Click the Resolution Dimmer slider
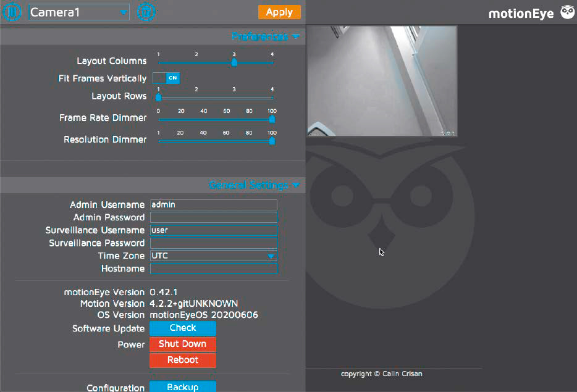Screen dimensions: 577x392 coord(216,141)
